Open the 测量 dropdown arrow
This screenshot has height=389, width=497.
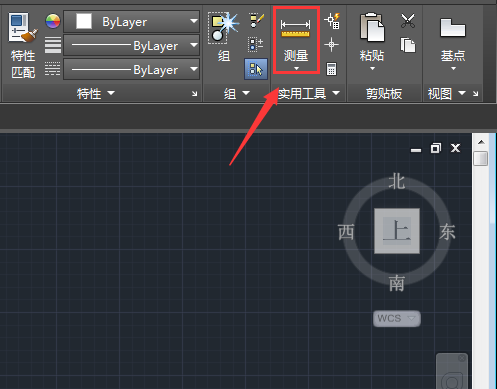(x=296, y=69)
